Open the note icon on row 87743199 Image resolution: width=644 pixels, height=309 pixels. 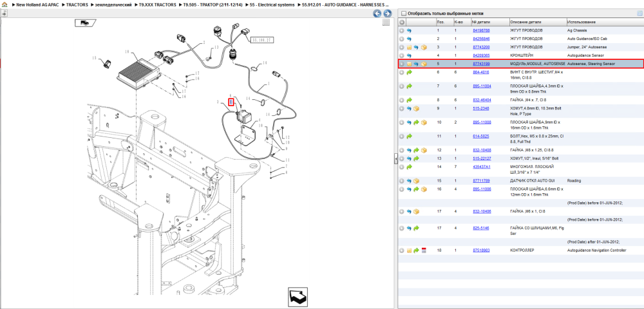409,64
